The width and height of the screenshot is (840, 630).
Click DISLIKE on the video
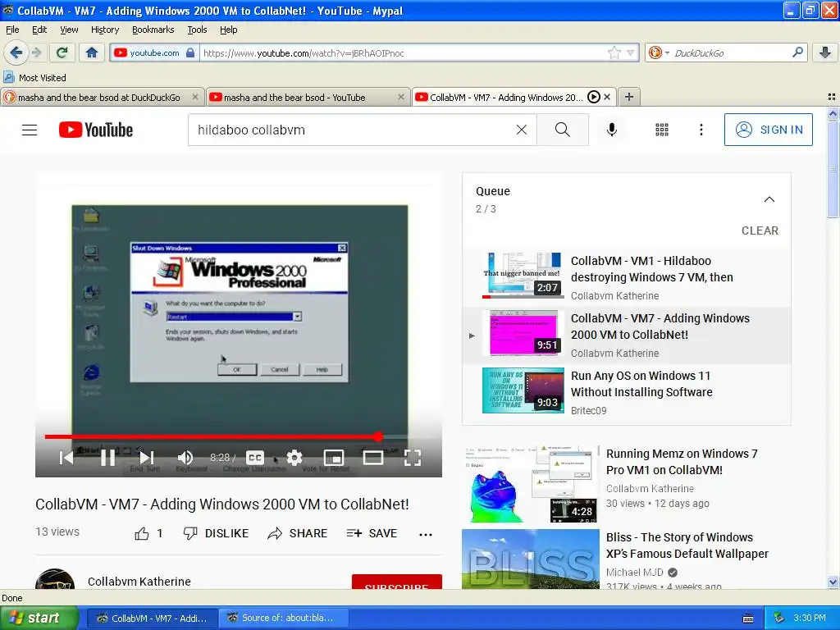(216, 533)
